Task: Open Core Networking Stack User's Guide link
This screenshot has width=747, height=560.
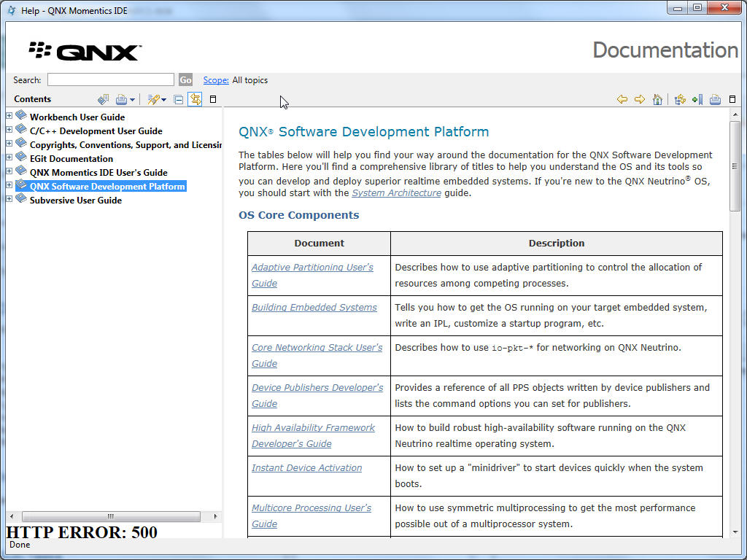Action: click(317, 355)
